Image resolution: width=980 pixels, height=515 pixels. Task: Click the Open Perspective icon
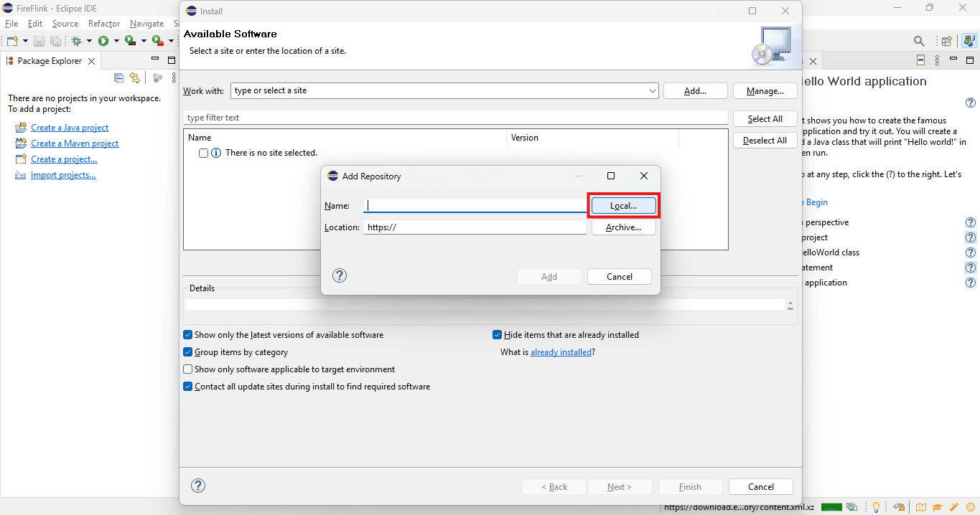(x=947, y=41)
